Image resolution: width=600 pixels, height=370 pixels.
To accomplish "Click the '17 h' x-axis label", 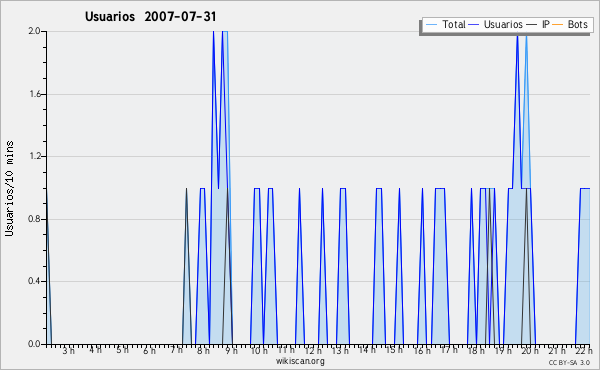I will pos(449,350).
